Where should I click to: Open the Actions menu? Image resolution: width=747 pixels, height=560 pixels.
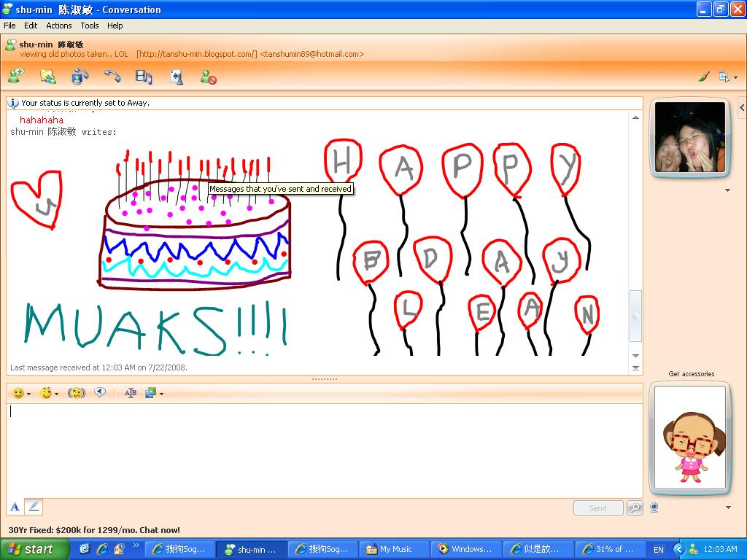point(58,26)
